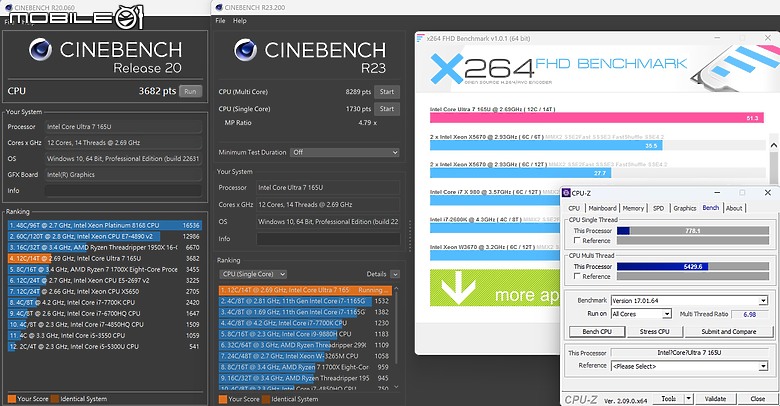The width and height of the screenshot is (780, 406).
Task: Click the brown Identical System legend square in R23
Action: tap(266, 399)
